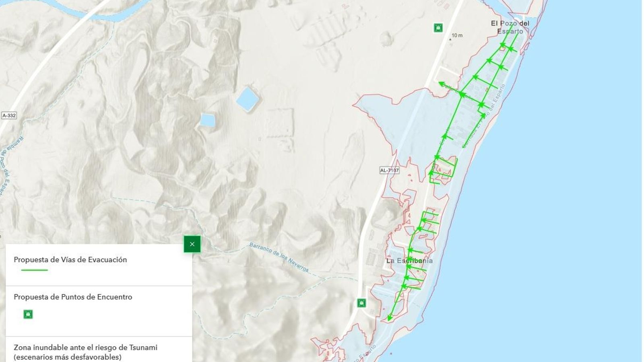Select the meeting point icon southwest of La Escribanía

pyautogui.click(x=361, y=303)
